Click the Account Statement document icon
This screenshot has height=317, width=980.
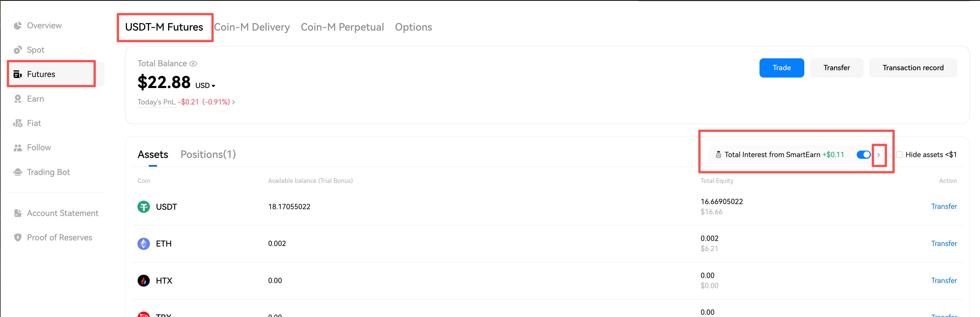[18, 213]
